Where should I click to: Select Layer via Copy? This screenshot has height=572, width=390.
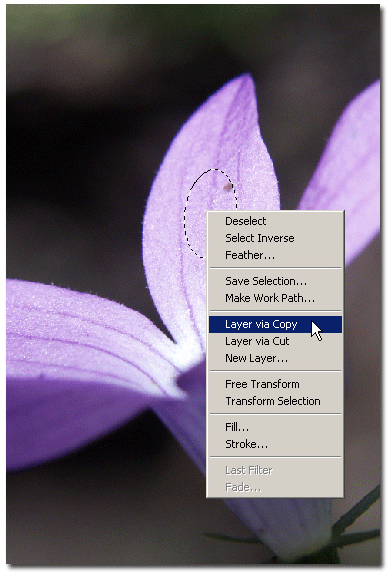point(275,325)
